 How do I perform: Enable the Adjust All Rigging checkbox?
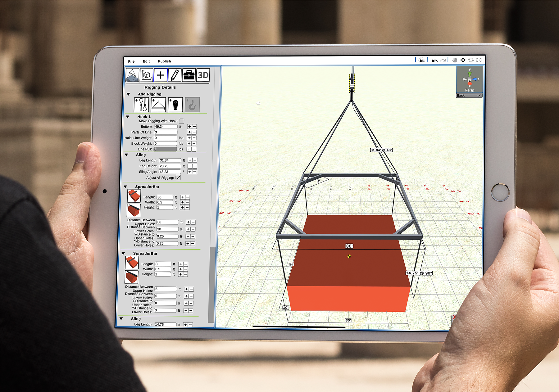click(x=178, y=178)
